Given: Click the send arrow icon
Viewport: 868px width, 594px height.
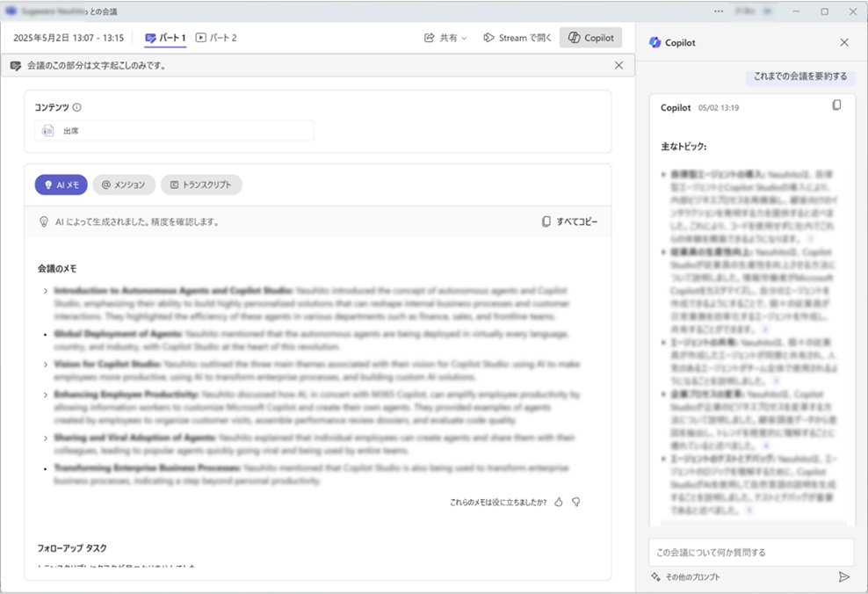Looking at the screenshot, I should click(843, 576).
